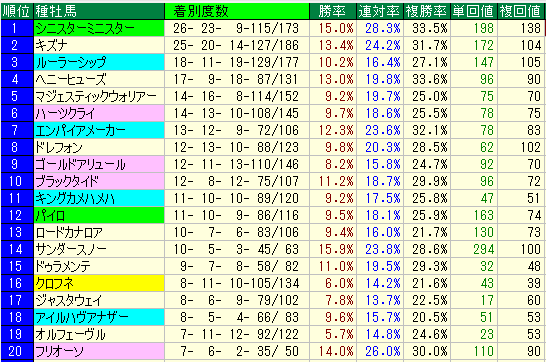This screenshot has height=362, width=546.
Task: Select the yellow クロフネ sire cell
Action: tap(99, 283)
